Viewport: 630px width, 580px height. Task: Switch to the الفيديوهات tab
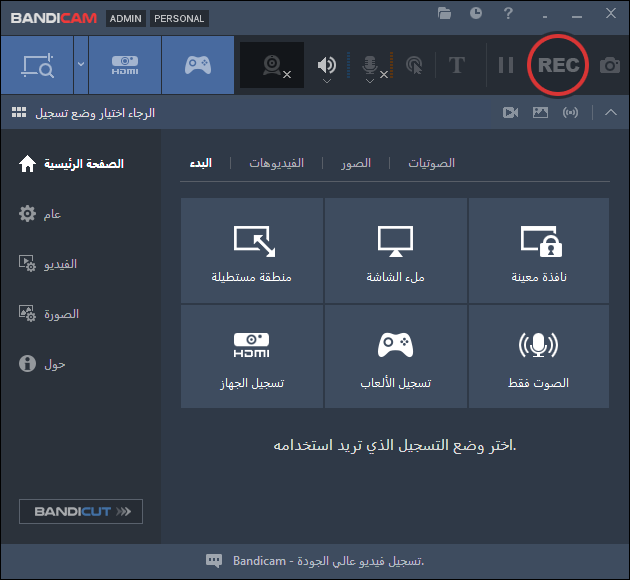point(276,163)
